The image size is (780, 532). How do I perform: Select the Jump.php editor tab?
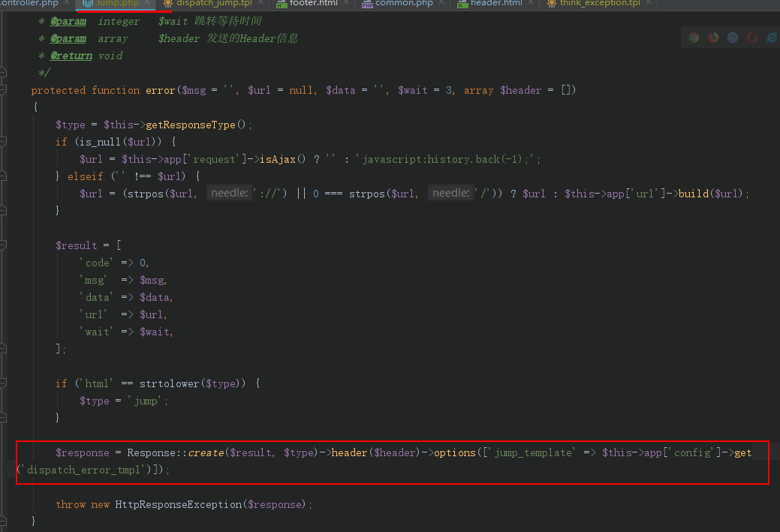pyautogui.click(x=117, y=3)
